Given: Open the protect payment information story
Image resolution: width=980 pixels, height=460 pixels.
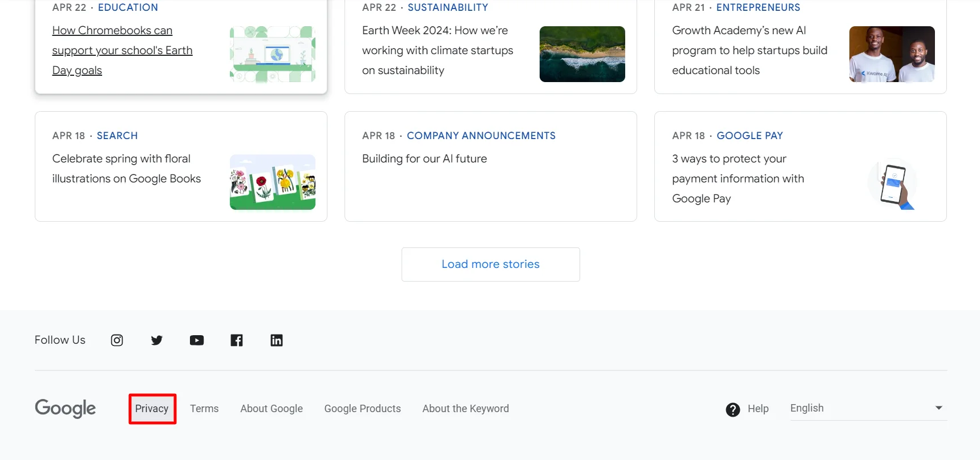Looking at the screenshot, I should click(738, 178).
